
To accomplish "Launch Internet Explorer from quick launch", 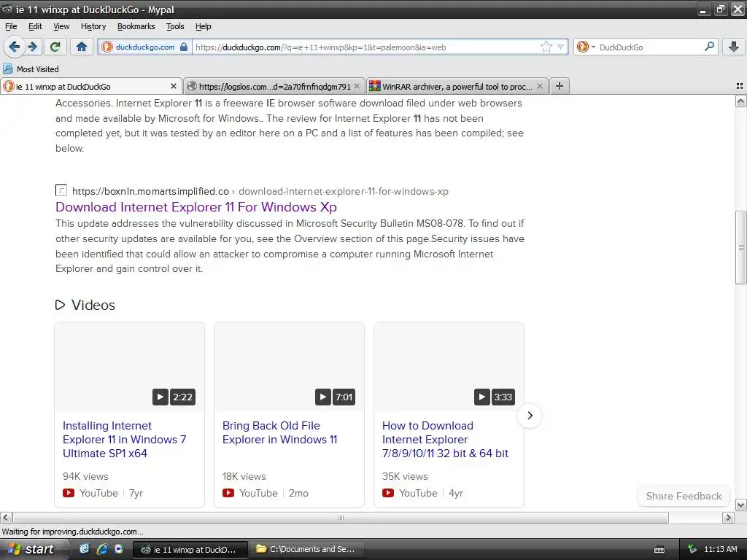I will 102,549.
